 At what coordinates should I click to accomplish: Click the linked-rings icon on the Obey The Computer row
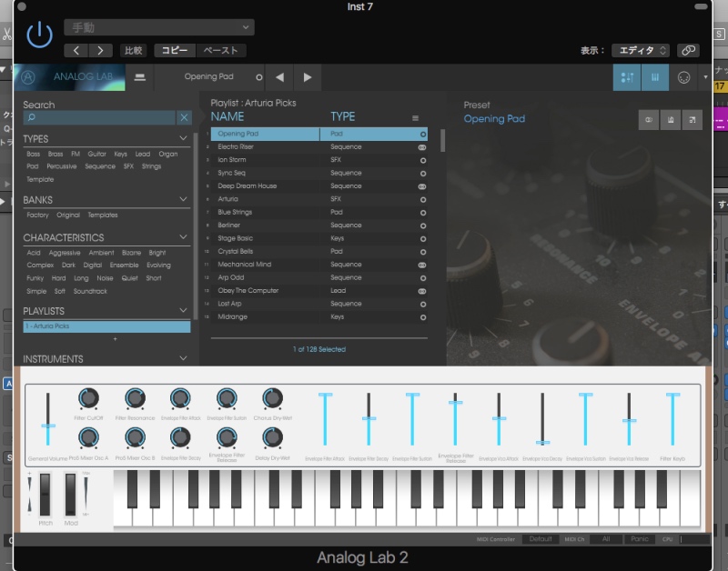point(422,291)
